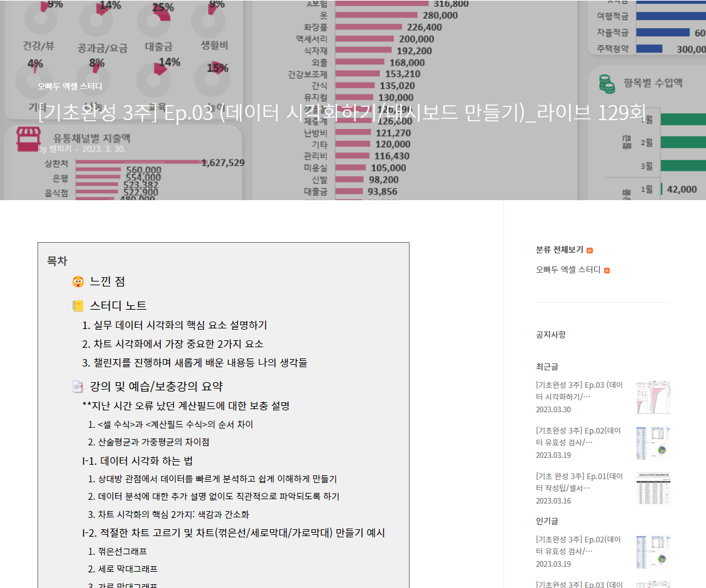Click 오빠두 엑셀 스터디 category label above post title
This screenshot has width=706, height=588.
tap(69, 86)
